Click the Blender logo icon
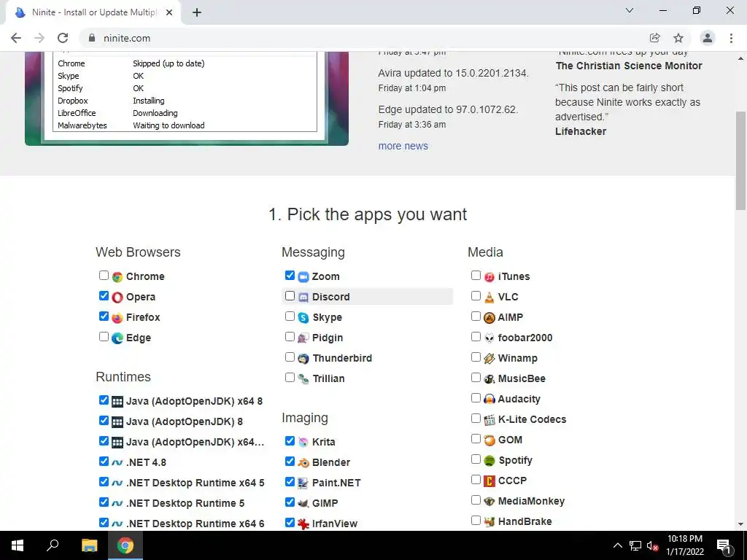This screenshot has height=560, width=747. (x=303, y=463)
